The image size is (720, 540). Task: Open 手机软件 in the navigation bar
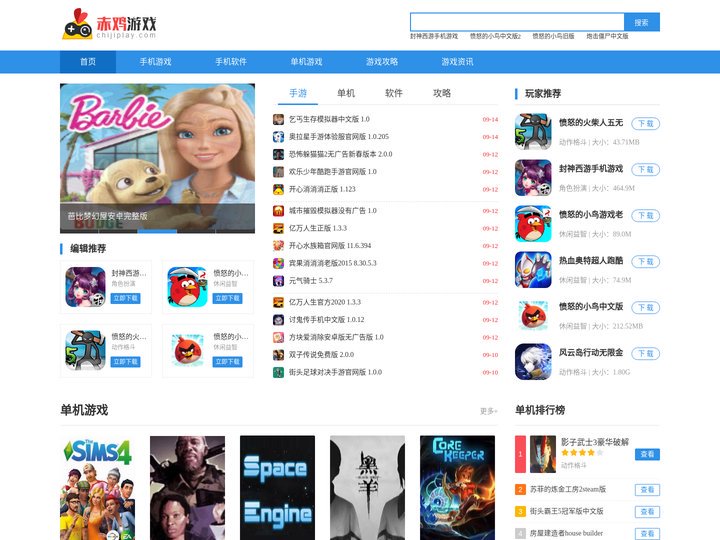pyautogui.click(x=231, y=62)
